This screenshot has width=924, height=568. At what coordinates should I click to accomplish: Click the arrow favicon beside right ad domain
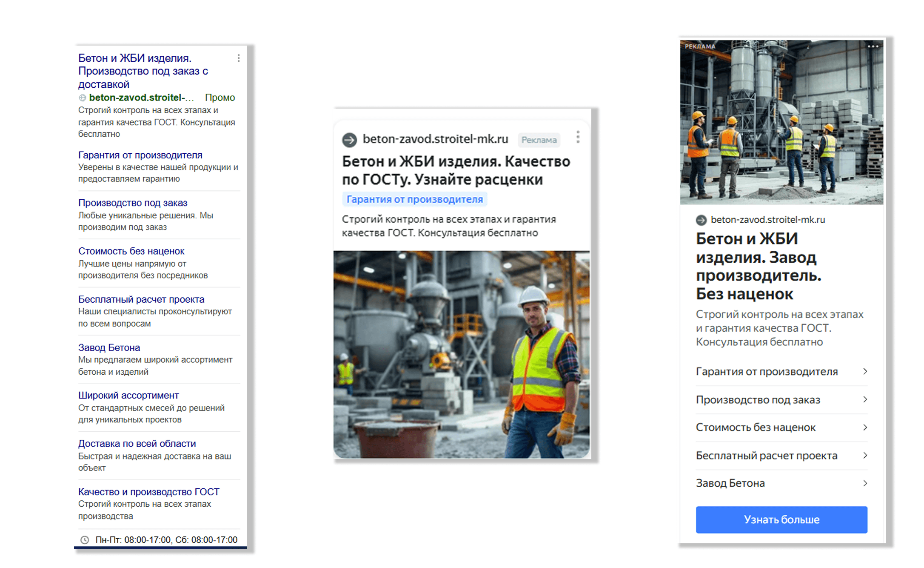(701, 220)
